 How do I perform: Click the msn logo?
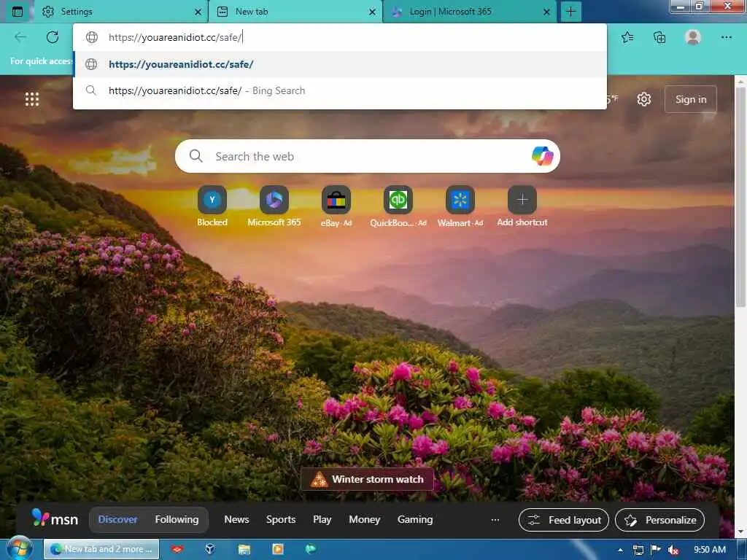[x=55, y=518]
